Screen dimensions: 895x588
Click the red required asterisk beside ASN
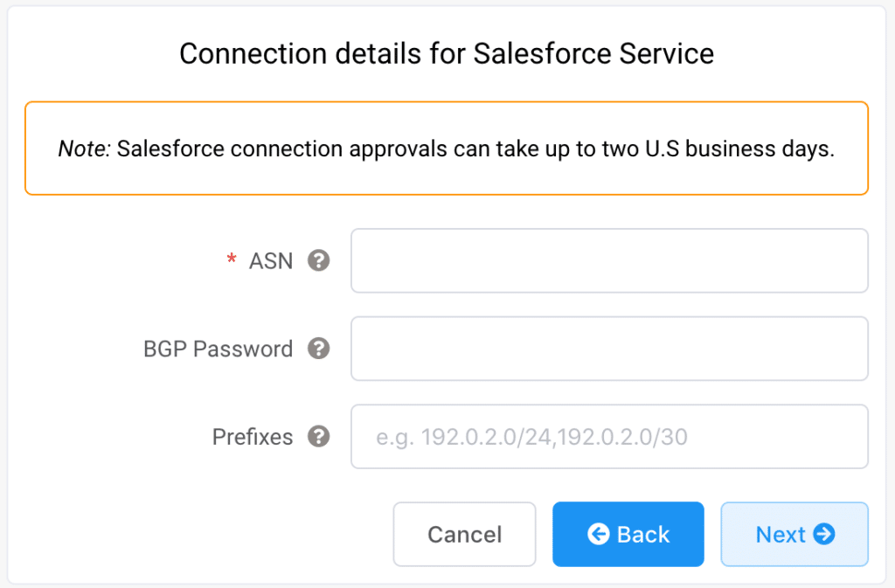tap(232, 260)
